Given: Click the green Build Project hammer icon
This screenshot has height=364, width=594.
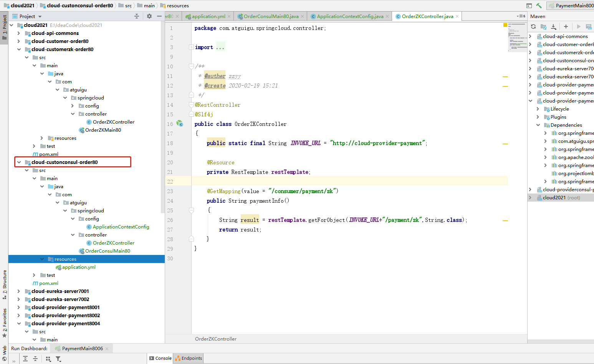Looking at the screenshot, I should pyautogui.click(x=539, y=5).
